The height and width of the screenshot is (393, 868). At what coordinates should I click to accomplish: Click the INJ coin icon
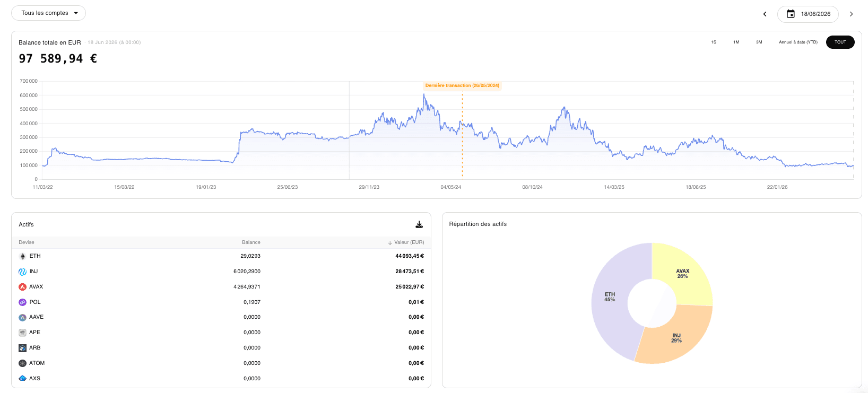(x=22, y=272)
